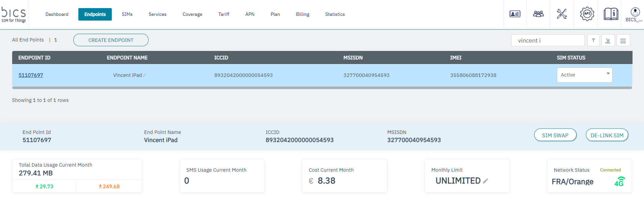Open the info book documentation icon

(x=611, y=14)
